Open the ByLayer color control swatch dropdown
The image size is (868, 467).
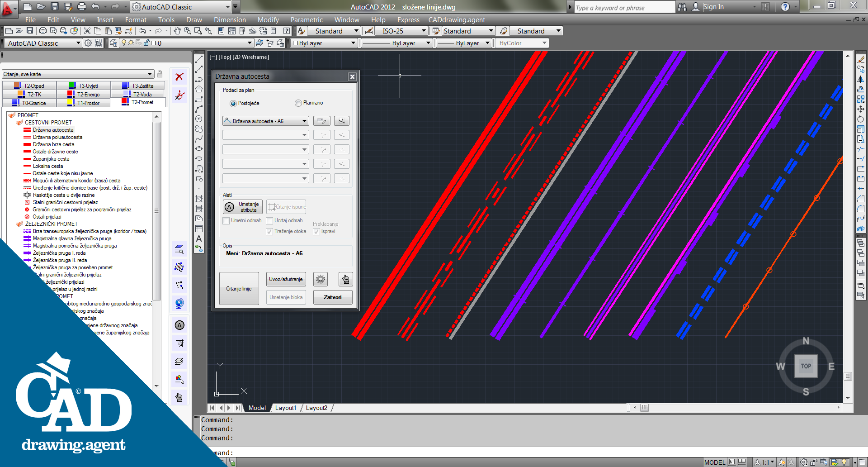[324, 43]
